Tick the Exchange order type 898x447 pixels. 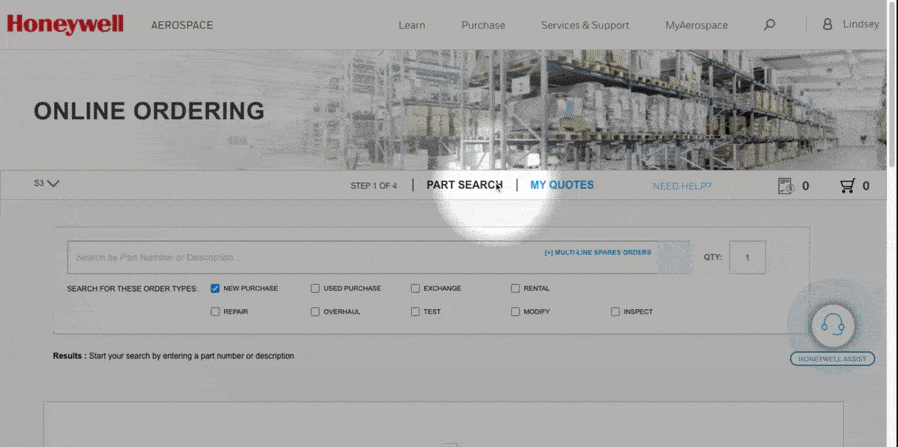415,288
